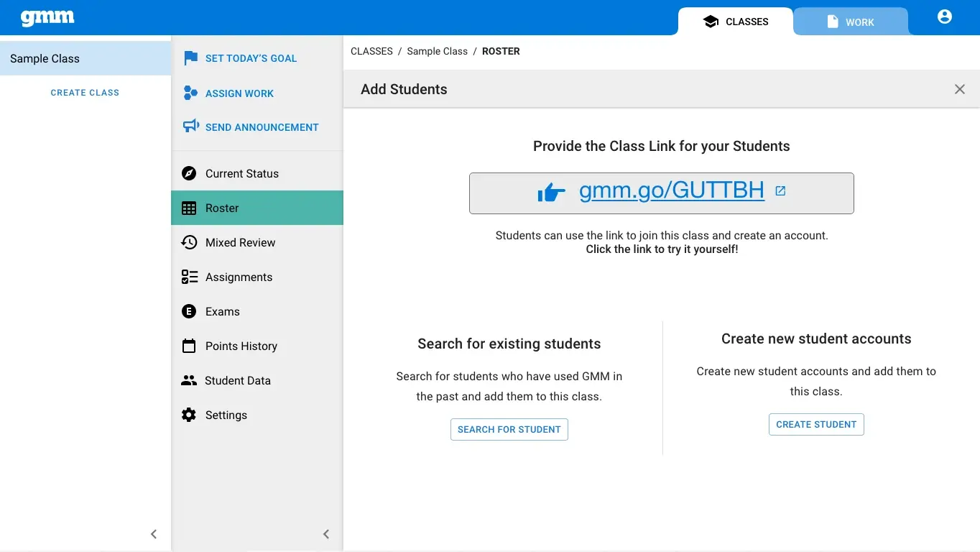Screen dimensions: 980x552
Task: Click the graduation cap icon on Classes tab
Action: click(711, 22)
